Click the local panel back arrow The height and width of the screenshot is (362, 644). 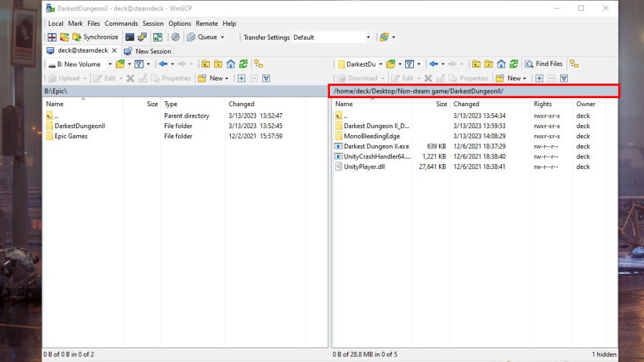163,64
